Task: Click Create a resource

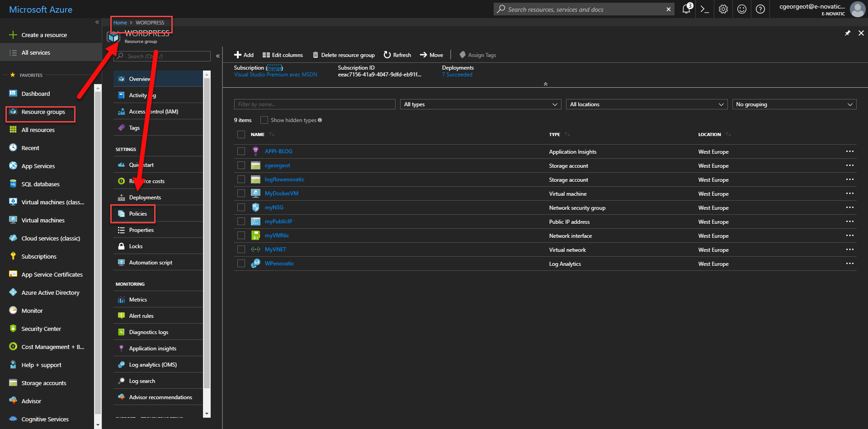Action: pyautogui.click(x=44, y=35)
